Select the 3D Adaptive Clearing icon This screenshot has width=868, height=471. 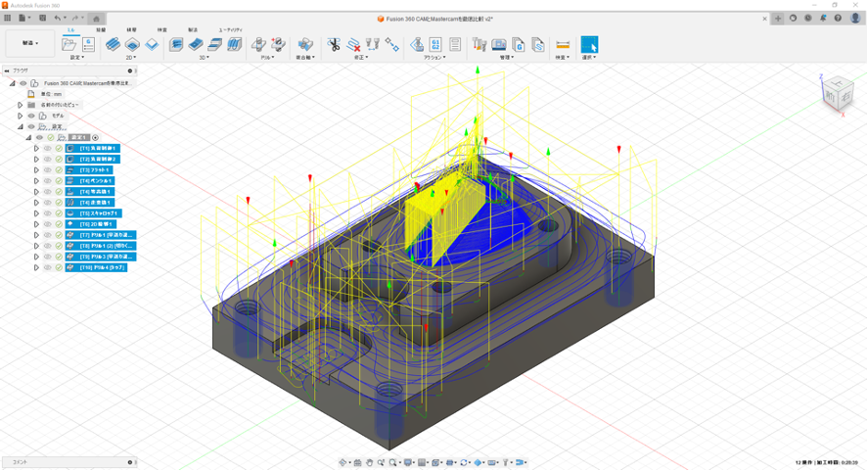tap(176, 44)
